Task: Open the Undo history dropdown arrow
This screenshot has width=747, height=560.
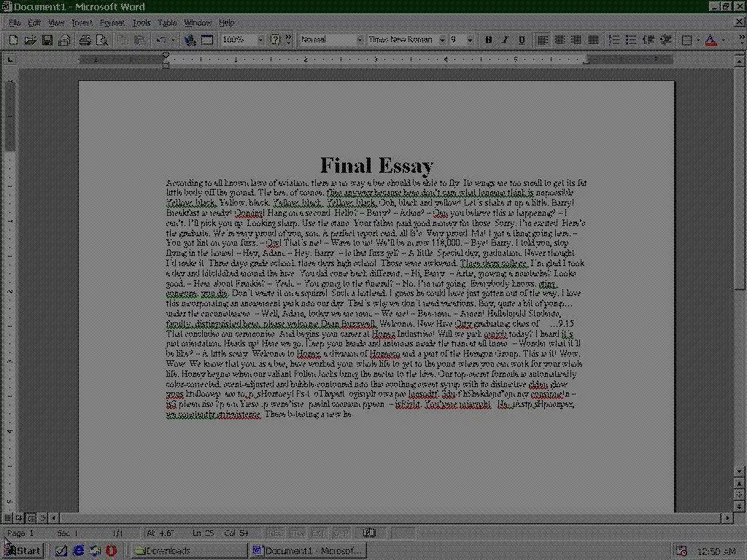Action: pyautogui.click(x=173, y=40)
